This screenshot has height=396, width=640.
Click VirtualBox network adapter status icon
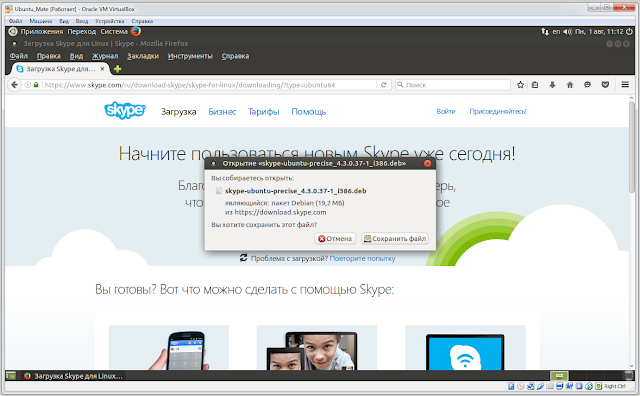[x=530, y=386]
